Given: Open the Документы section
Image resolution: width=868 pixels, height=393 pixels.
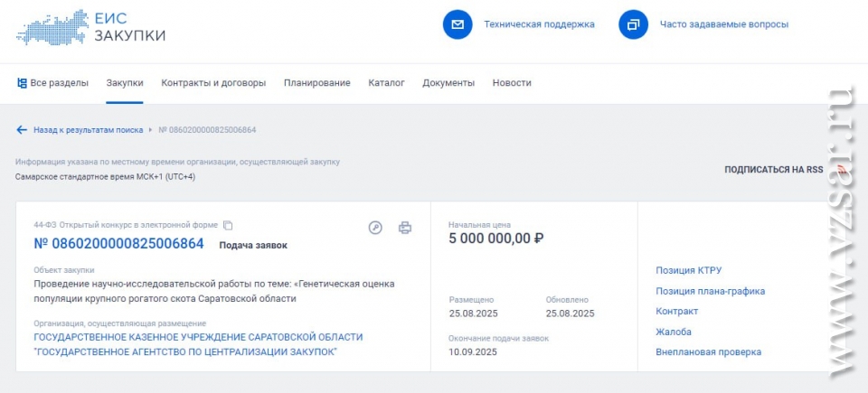Looking at the screenshot, I should tap(448, 83).
